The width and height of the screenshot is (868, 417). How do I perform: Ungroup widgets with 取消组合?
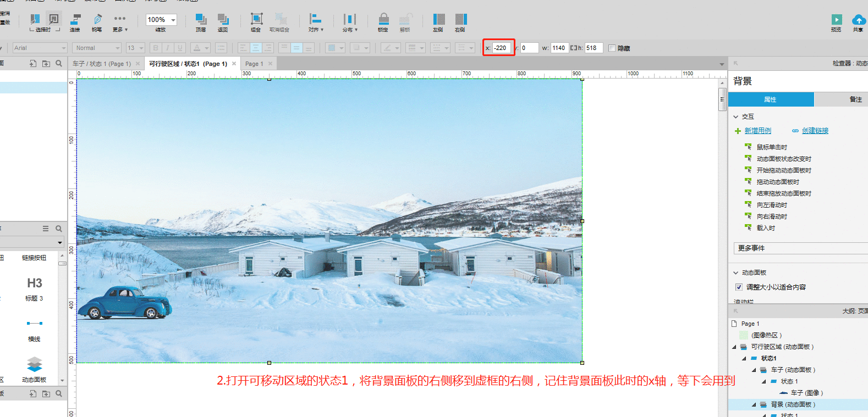click(x=280, y=23)
